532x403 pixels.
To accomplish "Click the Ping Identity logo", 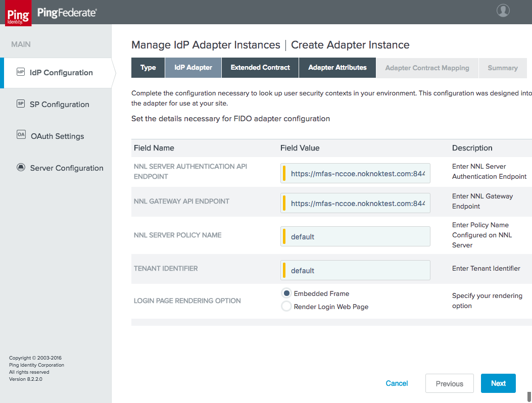I will coord(18,13).
